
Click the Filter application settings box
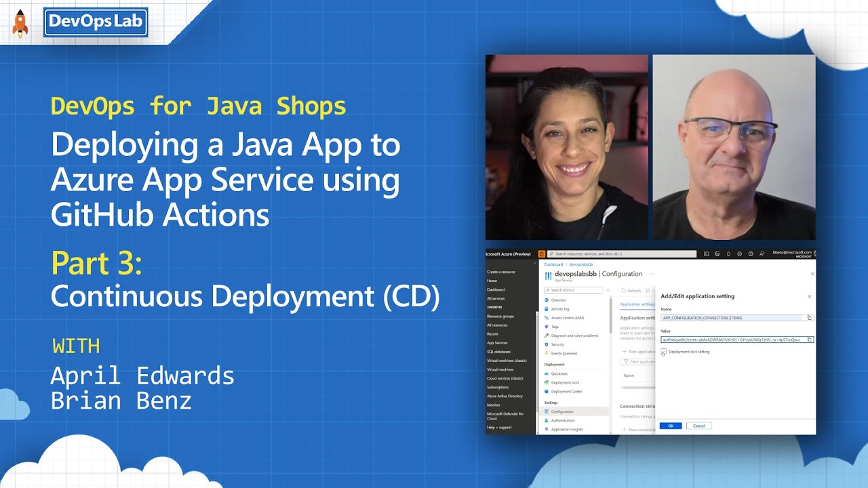pos(638,362)
